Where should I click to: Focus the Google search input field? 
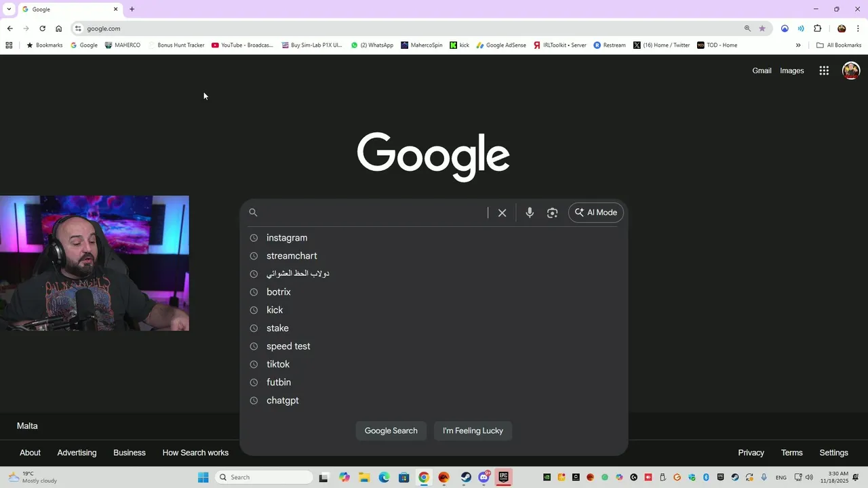click(x=374, y=213)
